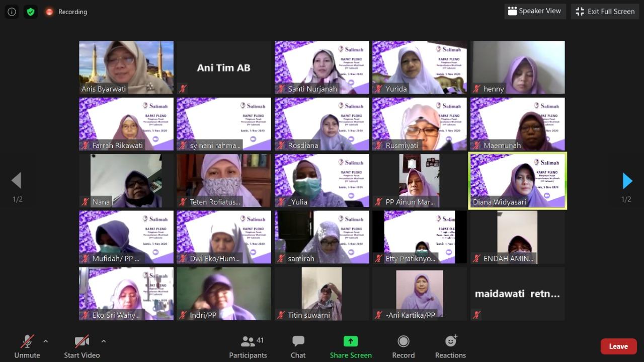The width and height of the screenshot is (644, 362).
Task: Open the Chat panel
Action: 298,347
